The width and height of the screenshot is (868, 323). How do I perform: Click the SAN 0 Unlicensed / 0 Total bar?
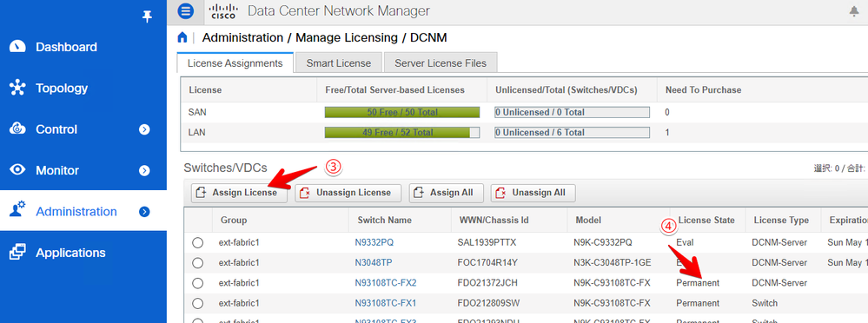pyautogui.click(x=572, y=112)
